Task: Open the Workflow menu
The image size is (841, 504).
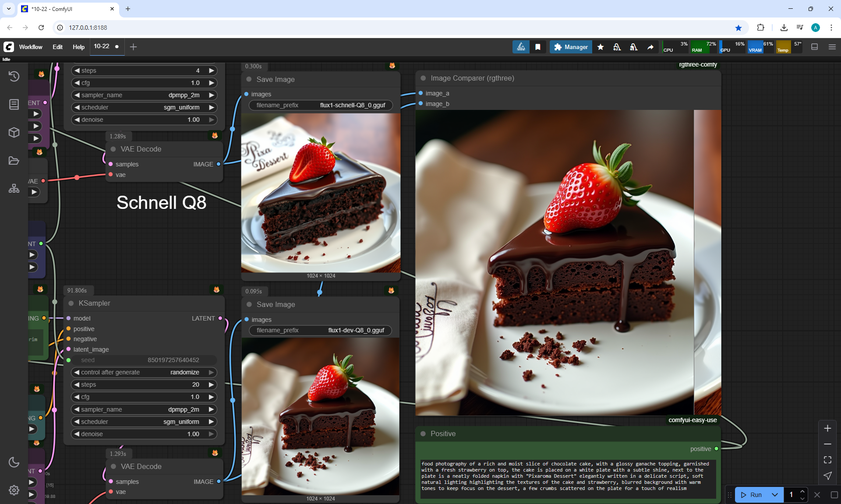Action: (31, 47)
